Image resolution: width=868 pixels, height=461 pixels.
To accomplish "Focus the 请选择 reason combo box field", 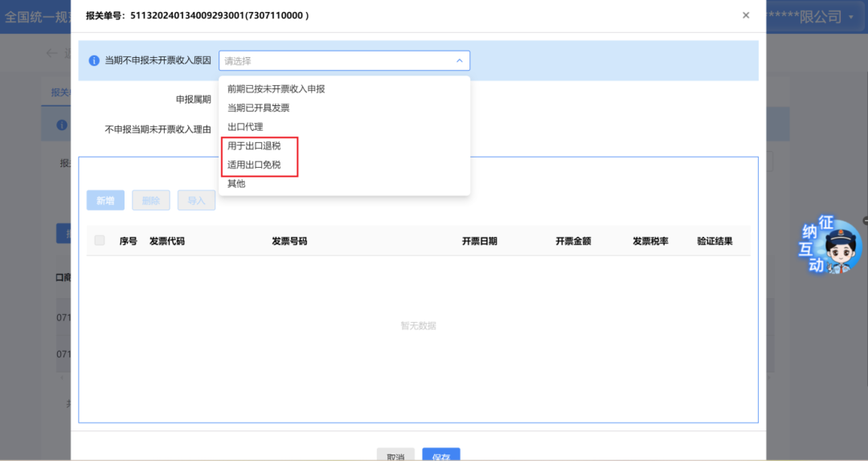I will tap(344, 61).
